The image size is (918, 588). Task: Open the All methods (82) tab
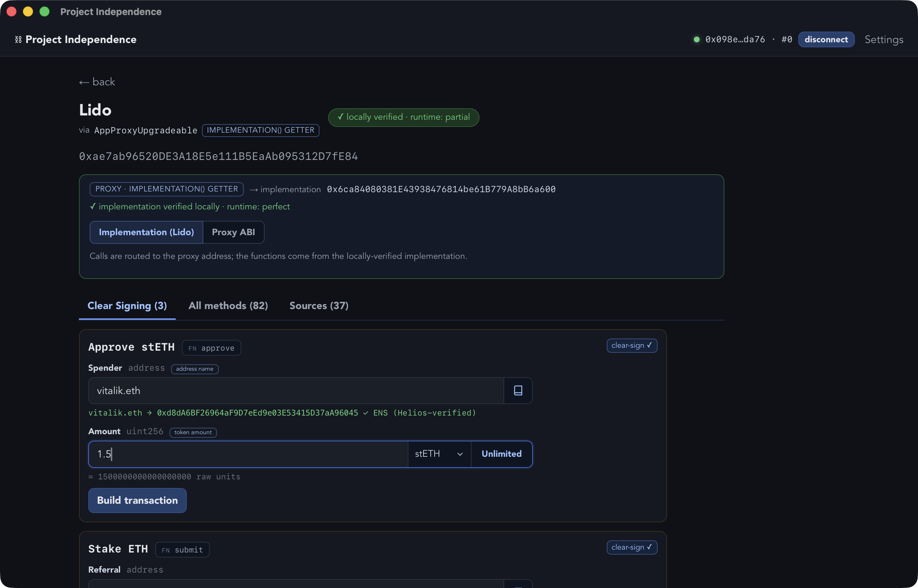228,305
